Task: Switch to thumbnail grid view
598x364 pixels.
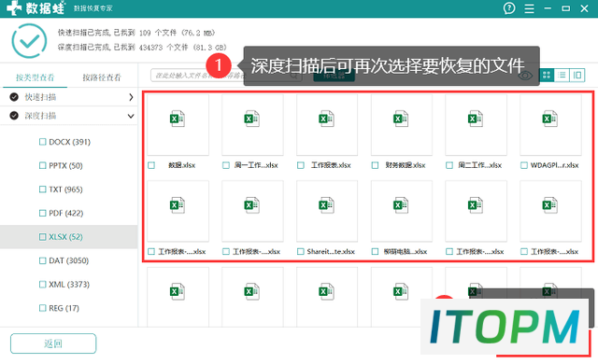Action: click(x=547, y=75)
